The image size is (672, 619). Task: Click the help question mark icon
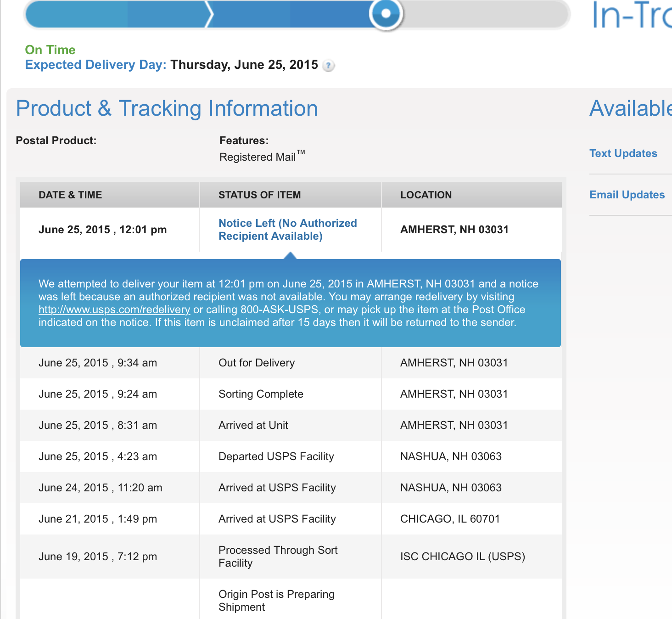328,66
